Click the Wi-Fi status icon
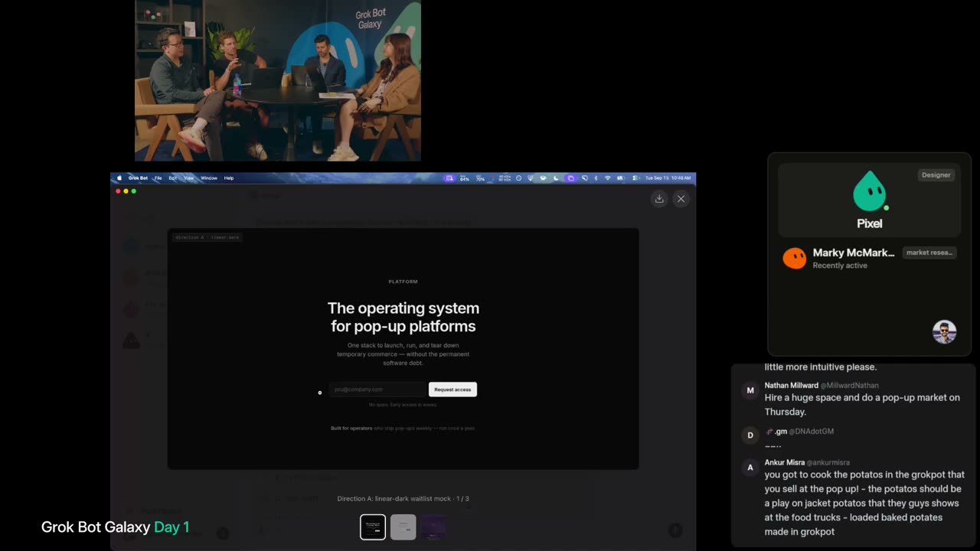This screenshot has height=551, width=980. pyautogui.click(x=608, y=178)
